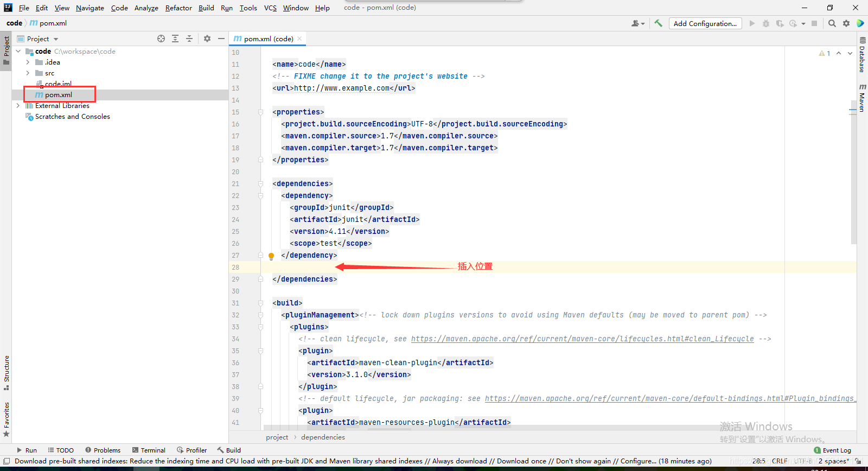
Task: Open the Build tool window
Action: tap(229, 450)
